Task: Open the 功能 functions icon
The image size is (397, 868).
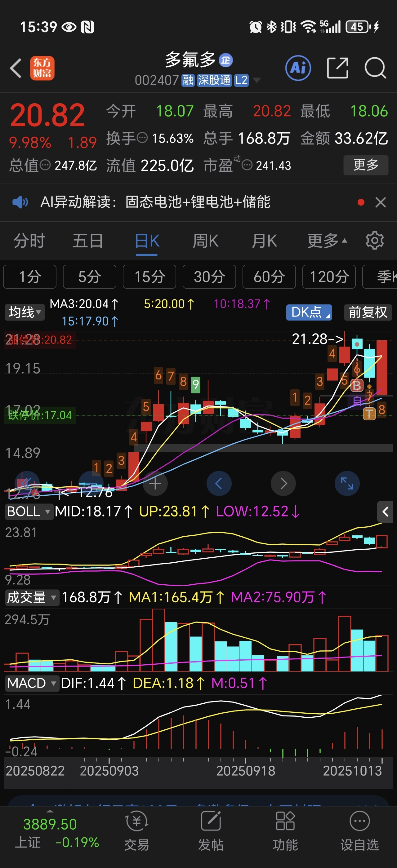Action: [x=285, y=831]
